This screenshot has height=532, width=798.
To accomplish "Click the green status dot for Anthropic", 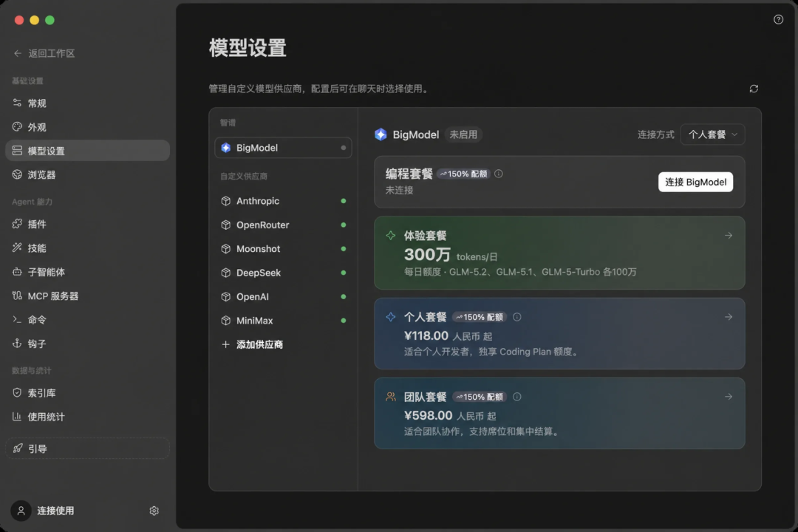I will coord(344,201).
